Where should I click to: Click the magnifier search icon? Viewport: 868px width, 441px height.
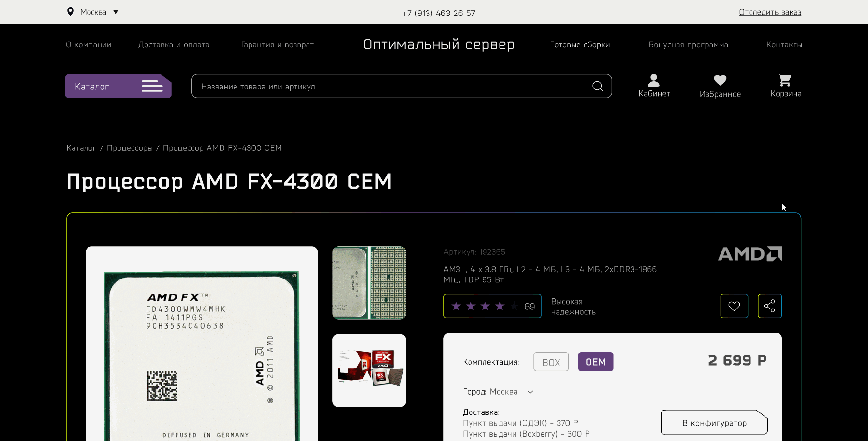[598, 86]
